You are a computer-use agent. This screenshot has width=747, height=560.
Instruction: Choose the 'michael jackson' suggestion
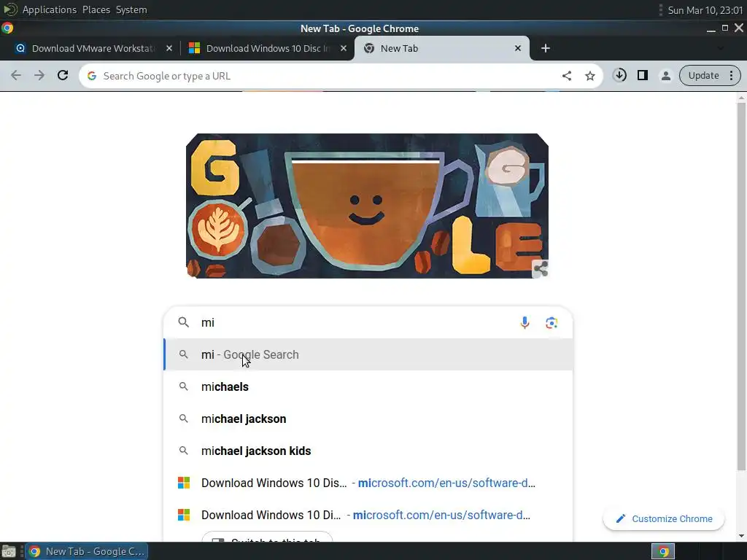(x=368, y=419)
